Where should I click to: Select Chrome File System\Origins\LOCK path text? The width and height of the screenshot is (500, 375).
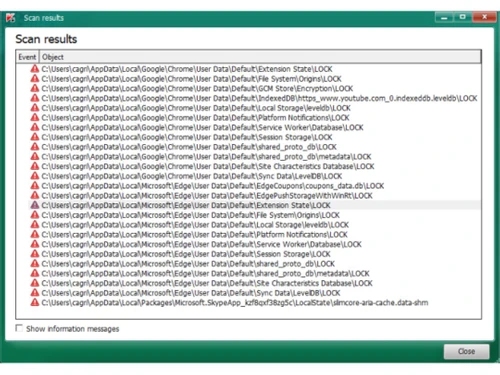pyautogui.click(x=191, y=79)
